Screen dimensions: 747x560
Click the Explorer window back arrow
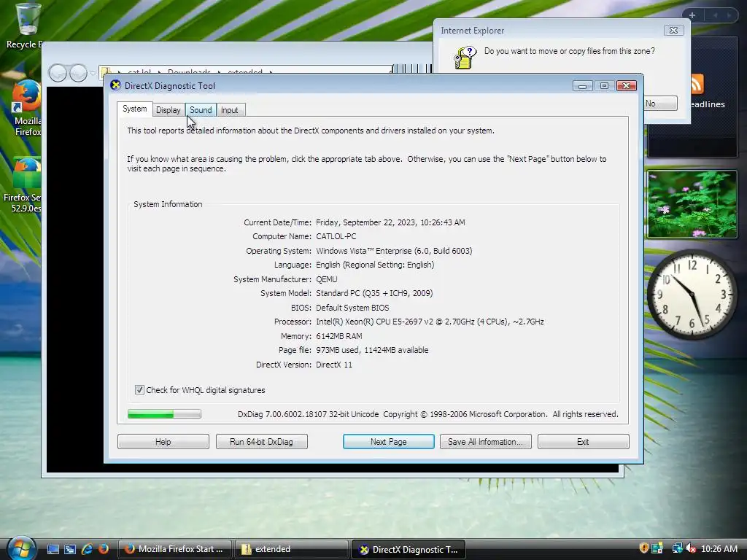tap(58, 73)
